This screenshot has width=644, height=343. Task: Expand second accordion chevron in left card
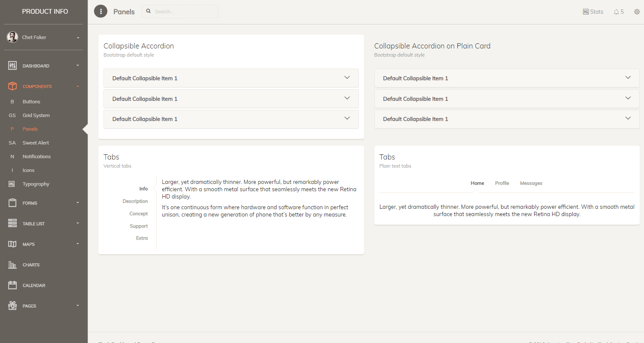(347, 98)
